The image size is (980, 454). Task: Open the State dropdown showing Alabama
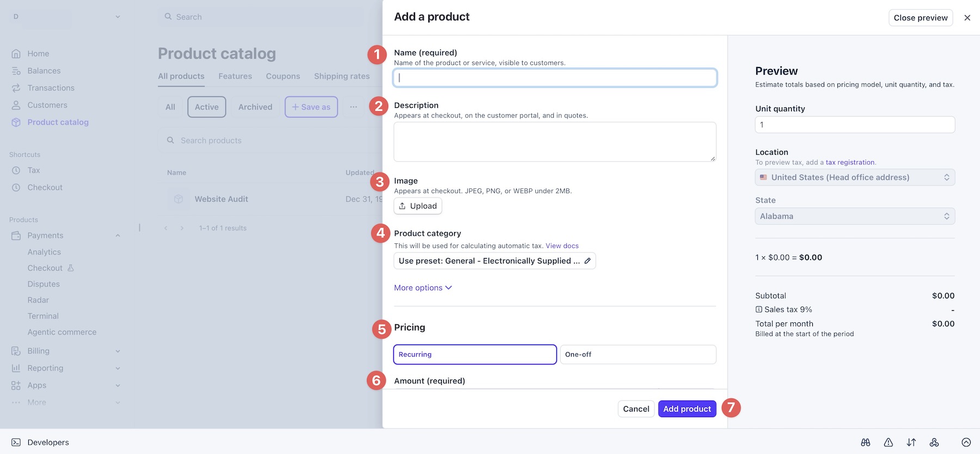pyautogui.click(x=855, y=216)
